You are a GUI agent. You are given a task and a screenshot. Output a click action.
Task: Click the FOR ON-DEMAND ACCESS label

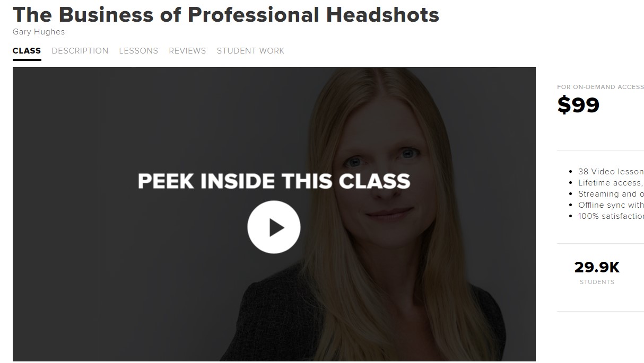(x=601, y=87)
